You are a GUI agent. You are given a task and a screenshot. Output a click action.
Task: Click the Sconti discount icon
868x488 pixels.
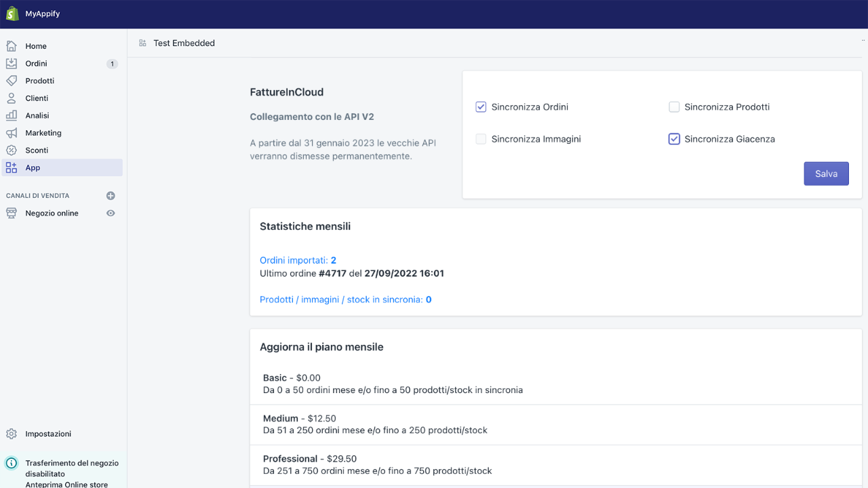point(12,150)
